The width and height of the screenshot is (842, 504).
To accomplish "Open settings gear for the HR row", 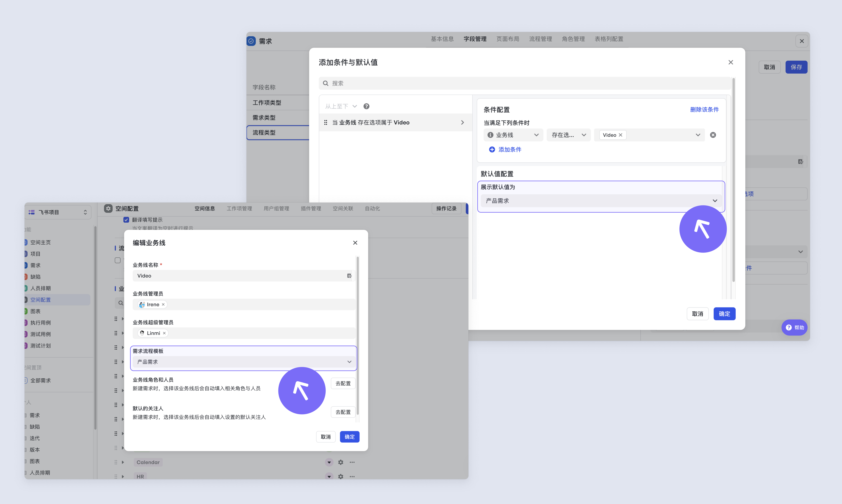I will 340,476.
